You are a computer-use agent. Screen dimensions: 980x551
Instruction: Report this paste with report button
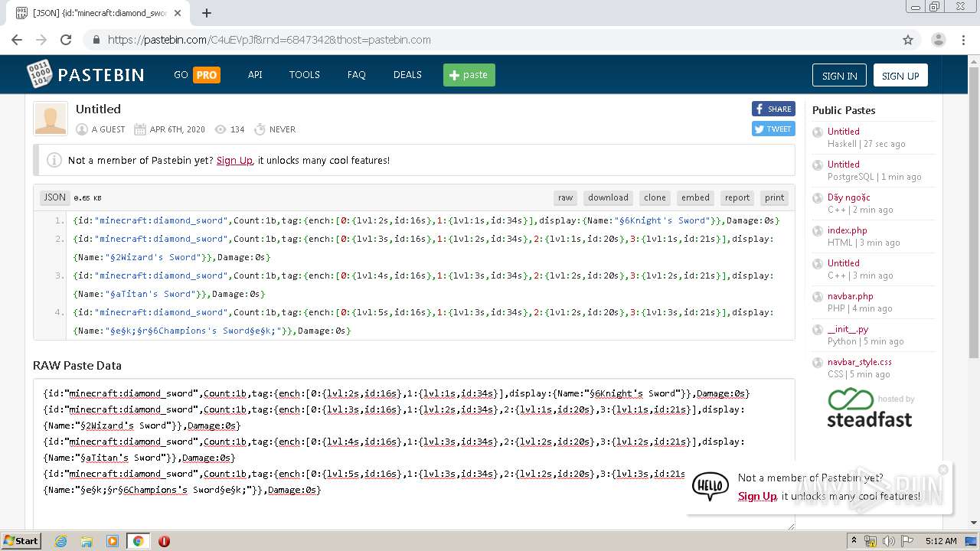click(737, 197)
